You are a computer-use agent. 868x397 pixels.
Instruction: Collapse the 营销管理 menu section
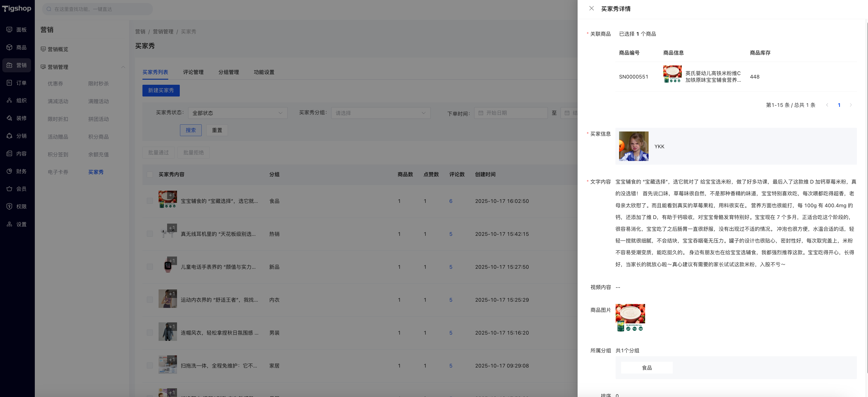(x=123, y=67)
